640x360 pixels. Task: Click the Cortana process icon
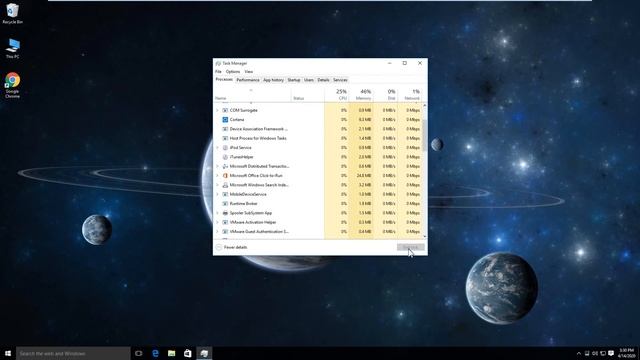click(x=225, y=120)
